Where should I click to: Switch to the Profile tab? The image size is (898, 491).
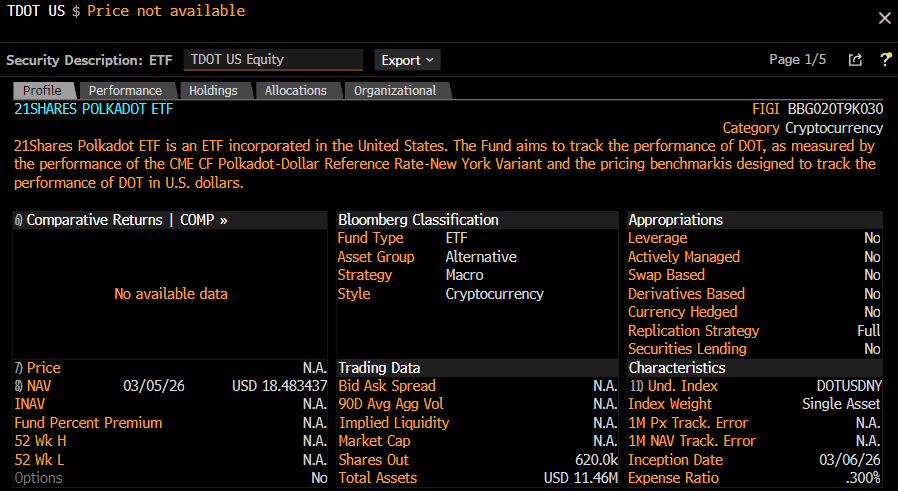43,91
